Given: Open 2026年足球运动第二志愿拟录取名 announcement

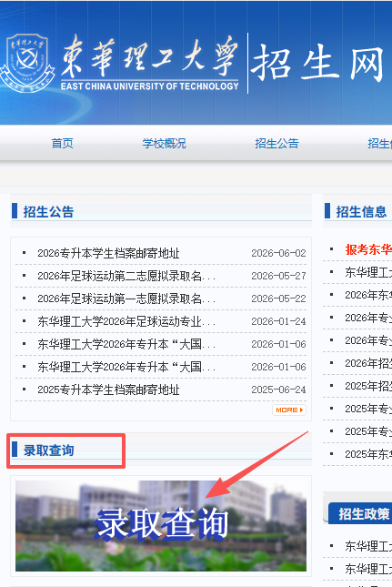Looking at the screenshot, I should (x=126, y=277).
